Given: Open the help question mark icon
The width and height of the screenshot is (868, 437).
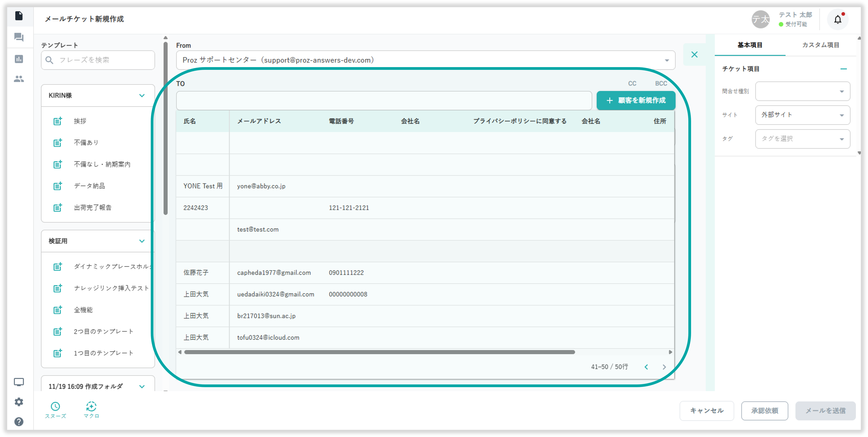Looking at the screenshot, I should 19,421.
